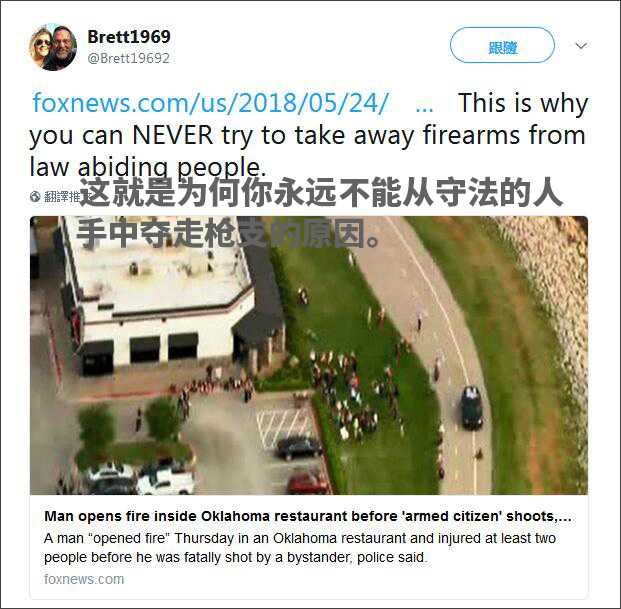Open the Oklahoma restaurant article headline
This screenshot has height=609, width=621.
click(x=308, y=516)
